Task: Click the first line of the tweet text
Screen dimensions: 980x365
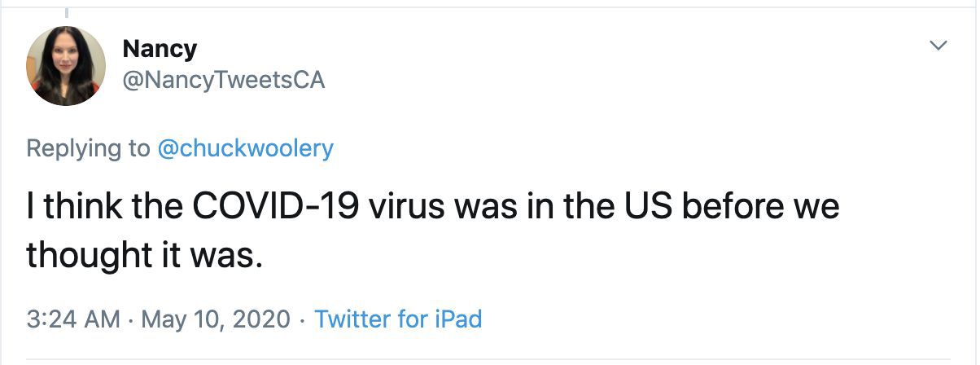Action: pyautogui.click(x=431, y=207)
